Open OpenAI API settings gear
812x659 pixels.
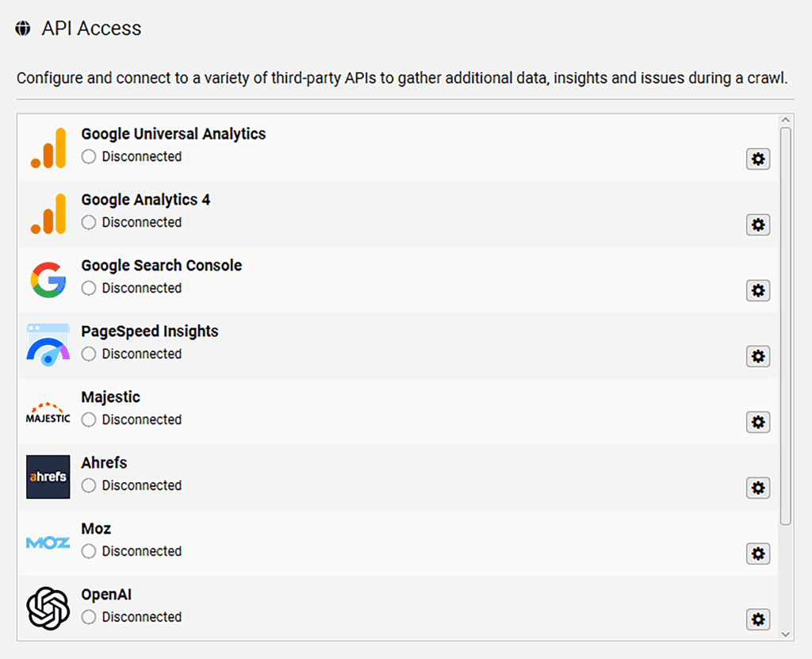click(758, 619)
